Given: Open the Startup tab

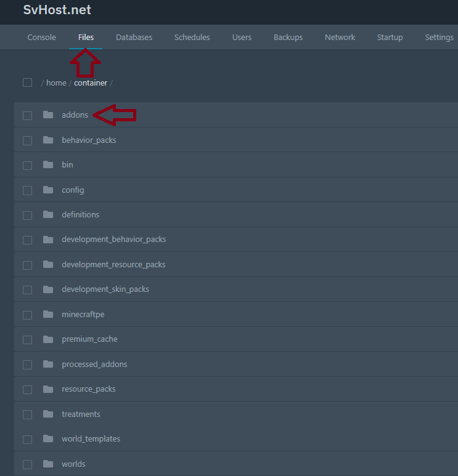Looking at the screenshot, I should tap(390, 38).
